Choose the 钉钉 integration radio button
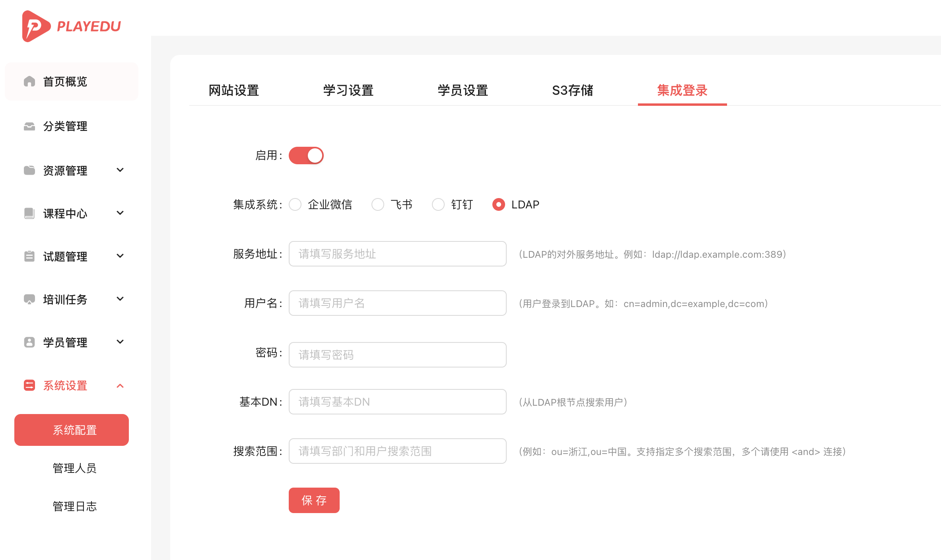The width and height of the screenshot is (941, 560). 438,204
